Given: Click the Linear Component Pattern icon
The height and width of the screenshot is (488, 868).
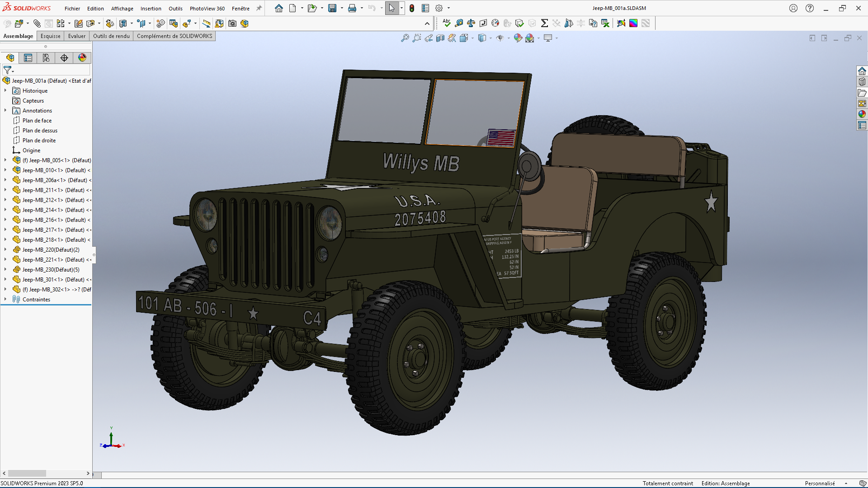Looking at the screenshot, I should click(x=61, y=23).
